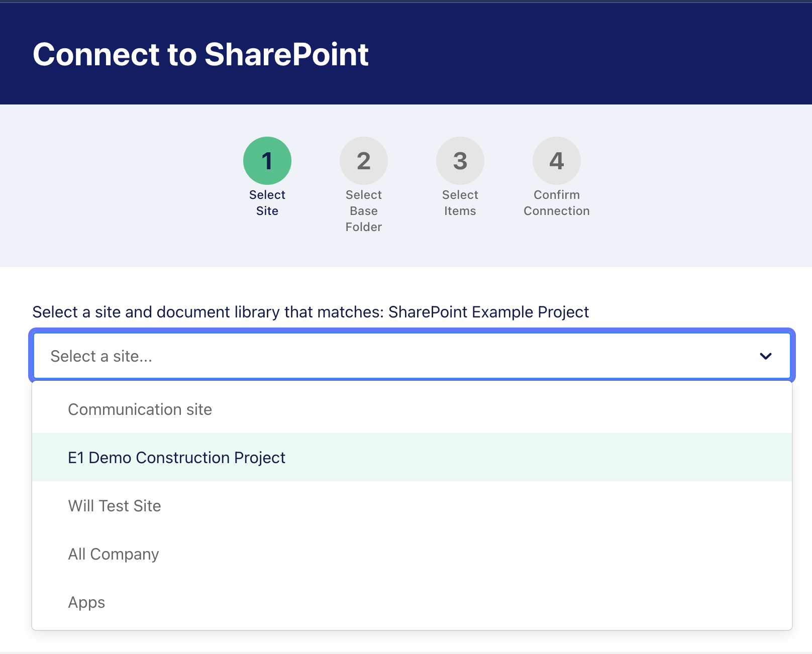Click the Select Site step label
The image size is (812, 654).
point(267,203)
